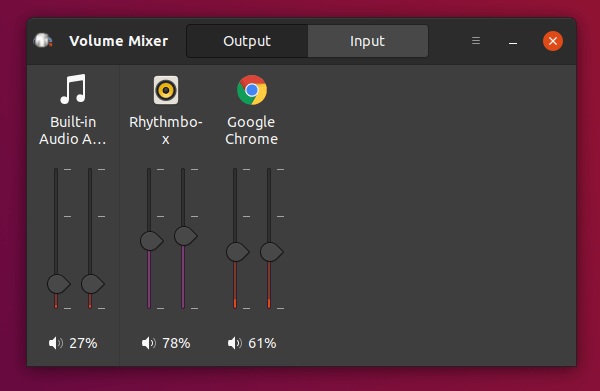Click the right slider knob of Built-in Audio
This screenshot has height=391, width=600.
(x=92, y=284)
